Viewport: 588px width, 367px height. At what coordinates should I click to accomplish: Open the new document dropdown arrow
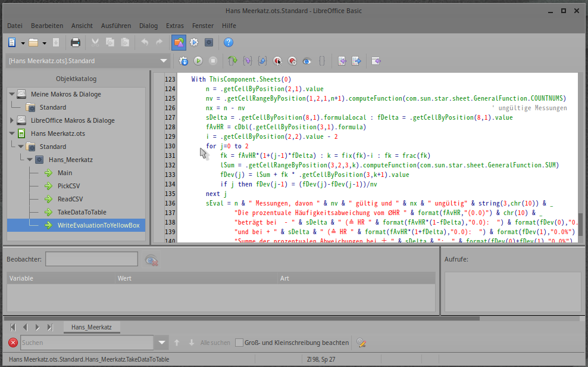coord(23,43)
